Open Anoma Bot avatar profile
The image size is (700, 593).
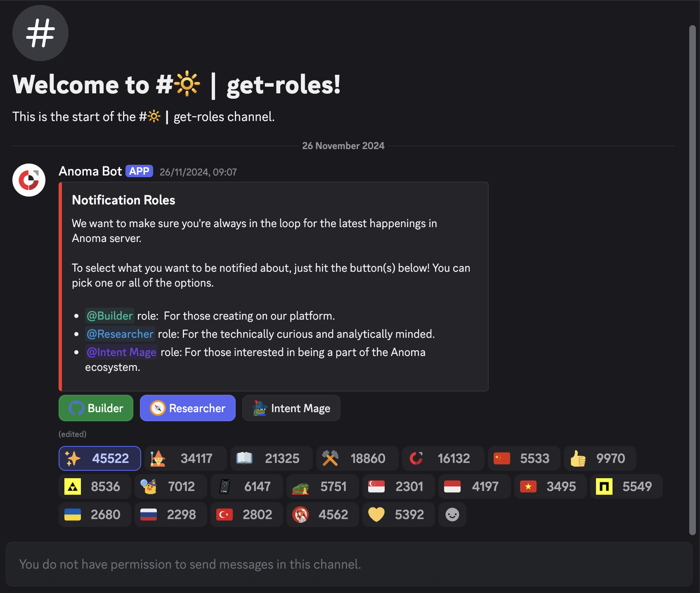(29, 180)
